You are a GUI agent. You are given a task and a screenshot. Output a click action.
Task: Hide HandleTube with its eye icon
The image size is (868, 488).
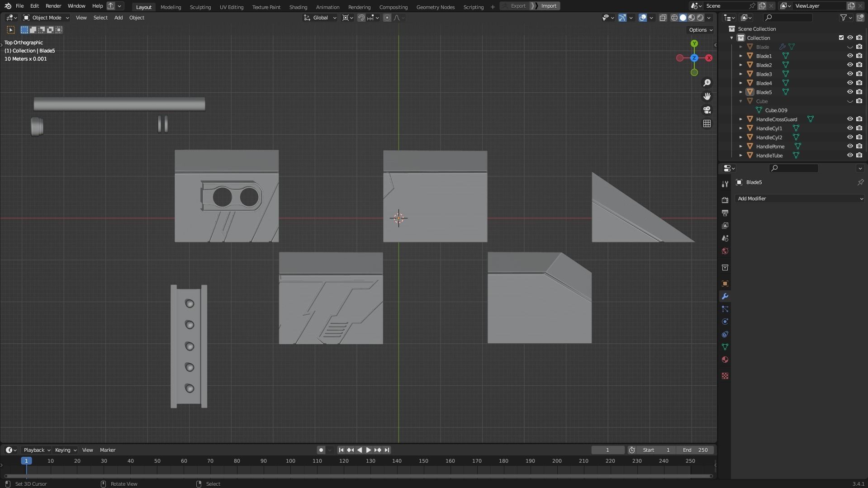coord(850,156)
